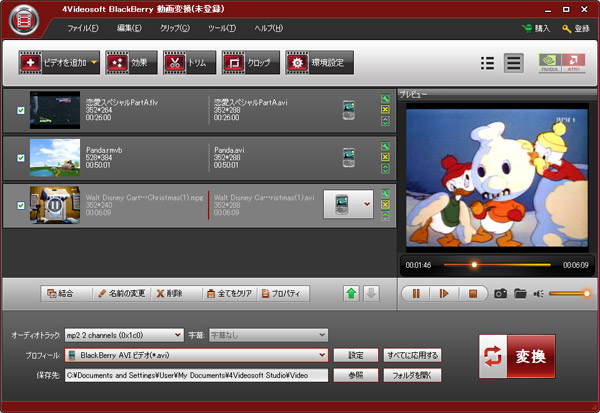Open the ツール(T) menu
The image size is (600, 413).
pyautogui.click(x=222, y=28)
